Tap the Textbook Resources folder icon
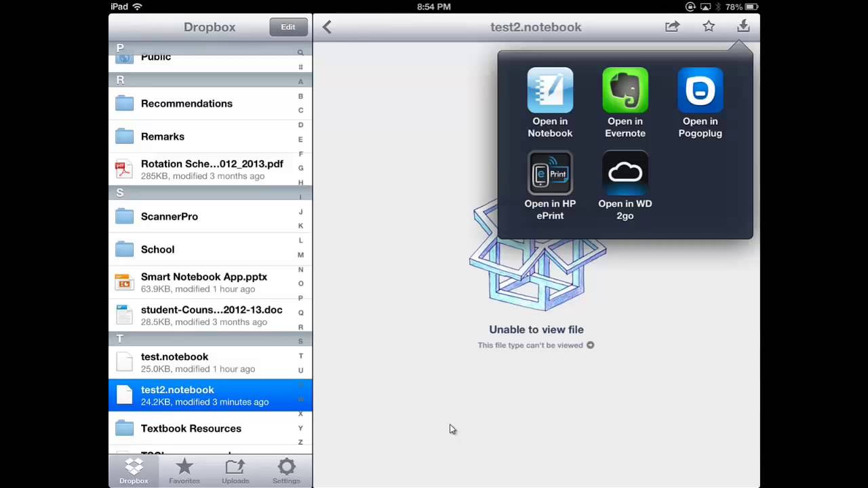868x488 pixels. coord(124,428)
